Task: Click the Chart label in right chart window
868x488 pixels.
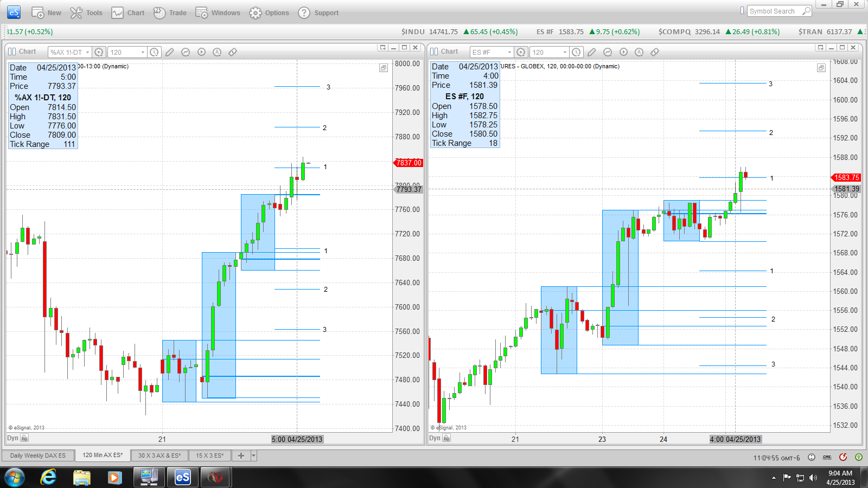Action: pos(449,52)
